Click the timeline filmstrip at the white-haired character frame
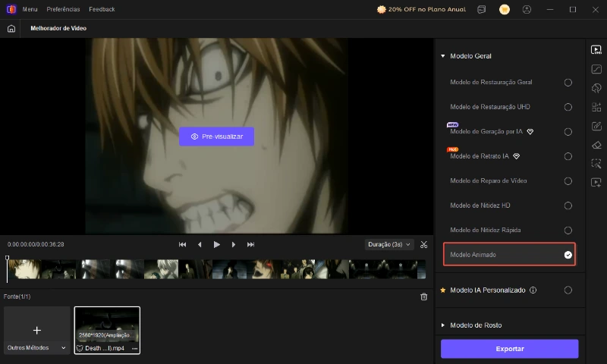This screenshot has height=364, width=607. [161, 269]
